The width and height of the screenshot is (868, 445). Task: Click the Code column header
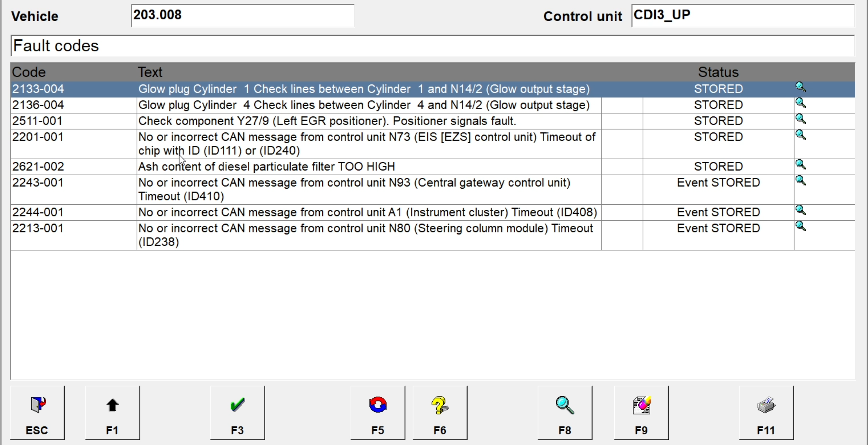(29, 72)
